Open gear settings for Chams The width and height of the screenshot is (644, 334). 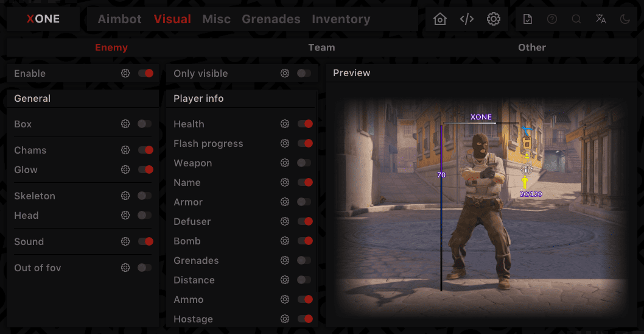click(x=125, y=150)
